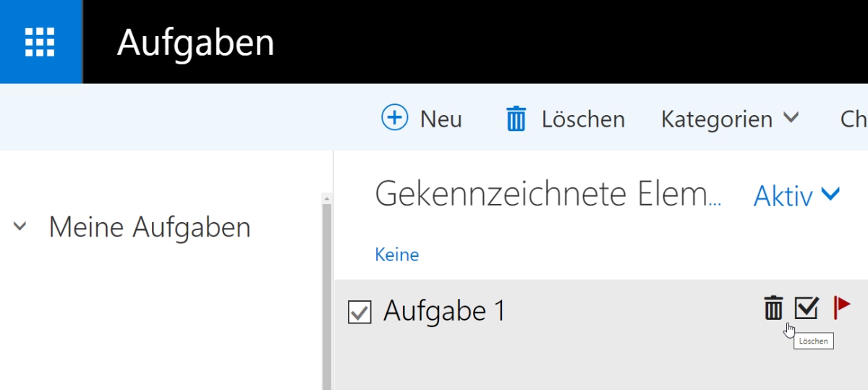Collapse the Meine Aufgaben chevron
The image size is (868, 390).
pyautogui.click(x=20, y=227)
